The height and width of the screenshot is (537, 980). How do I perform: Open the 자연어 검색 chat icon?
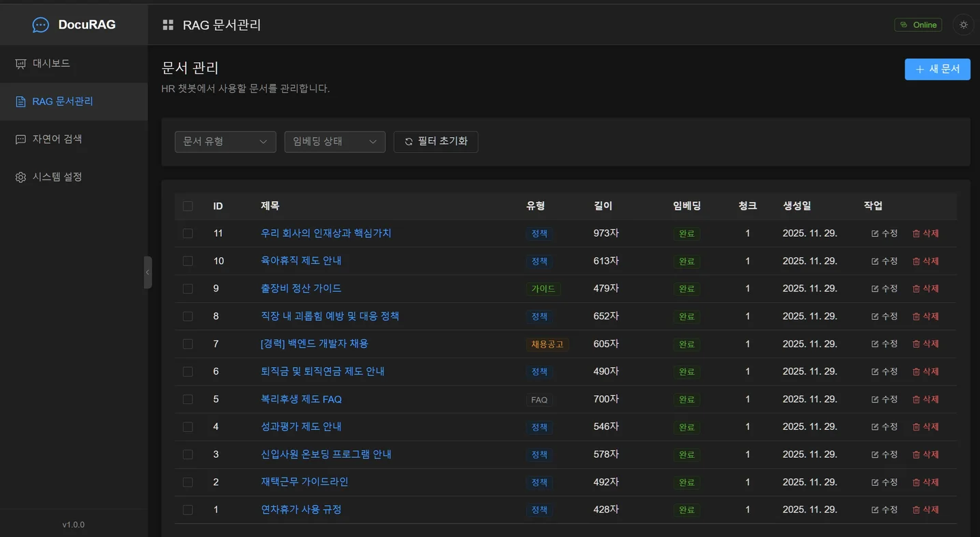click(x=20, y=139)
